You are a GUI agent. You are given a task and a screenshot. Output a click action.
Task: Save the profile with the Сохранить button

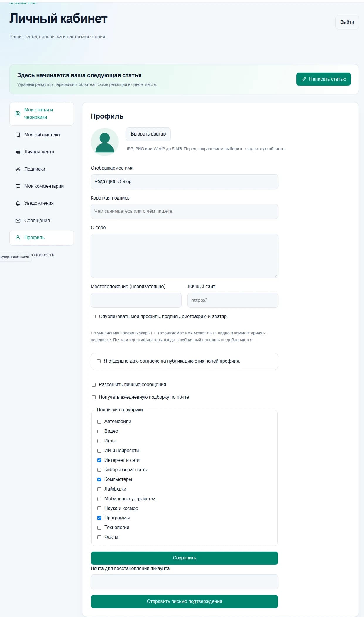pos(184,558)
